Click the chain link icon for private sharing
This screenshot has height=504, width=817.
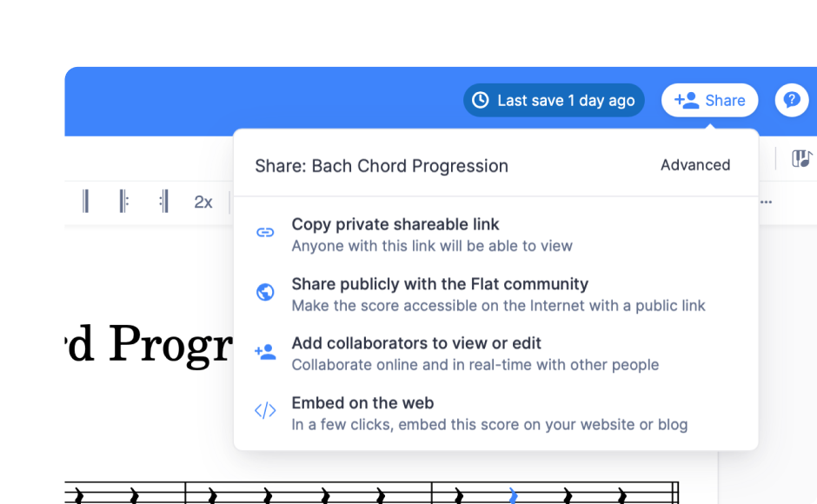pyautogui.click(x=265, y=232)
